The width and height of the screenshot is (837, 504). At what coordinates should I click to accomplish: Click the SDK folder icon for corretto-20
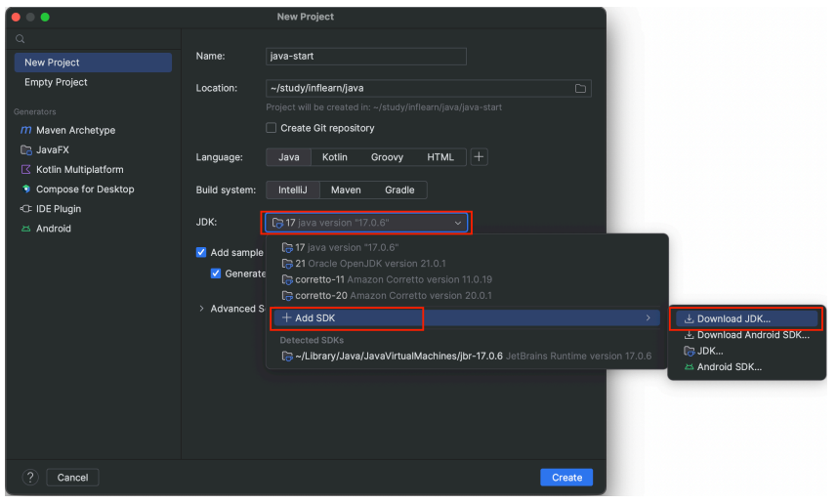click(287, 296)
